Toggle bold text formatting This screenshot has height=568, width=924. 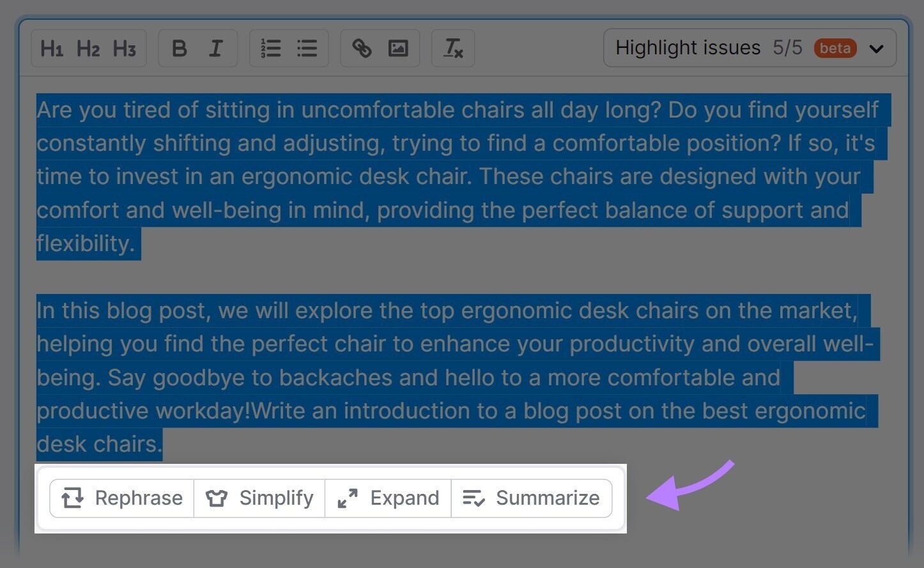pyautogui.click(x=180, y=49)
